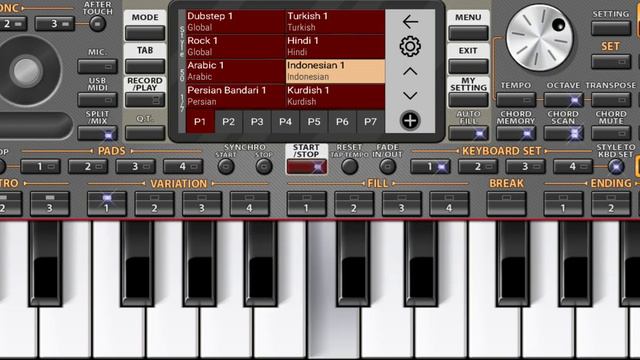The image size is (640, 360).
Task: Switch to page tab P5
Action: [x=314, y=122]
